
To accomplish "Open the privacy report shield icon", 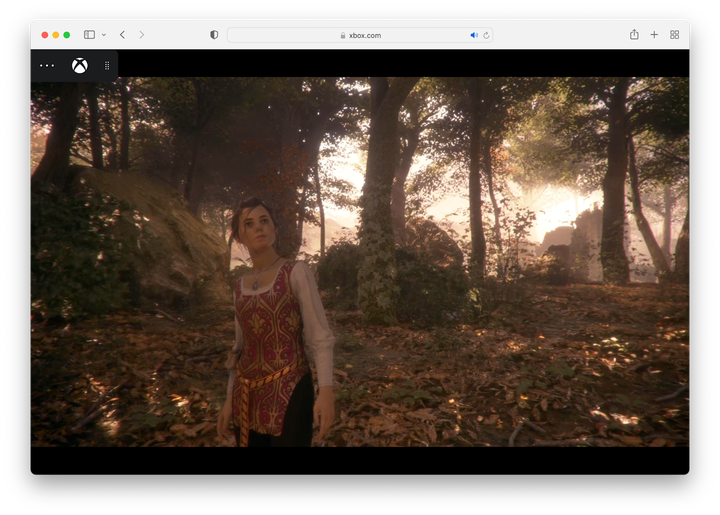I will [214, 35].
